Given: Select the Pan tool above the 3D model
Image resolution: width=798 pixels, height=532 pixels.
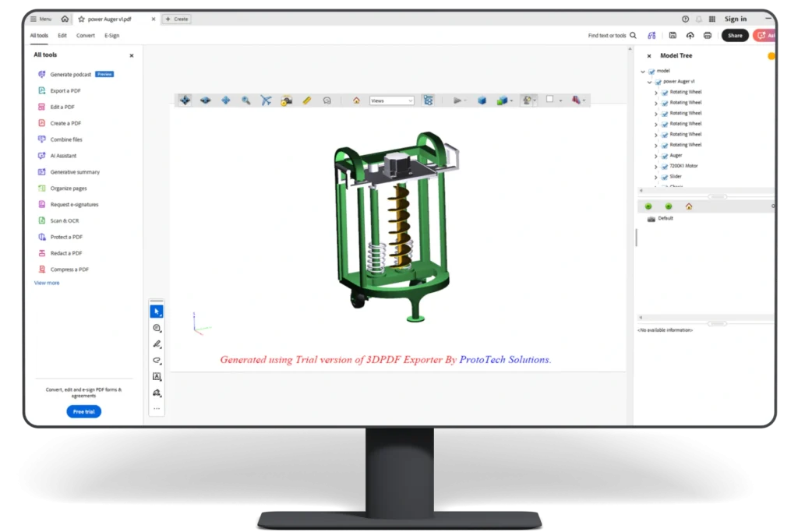Looking at the screenshot, I should click(224, 100).
